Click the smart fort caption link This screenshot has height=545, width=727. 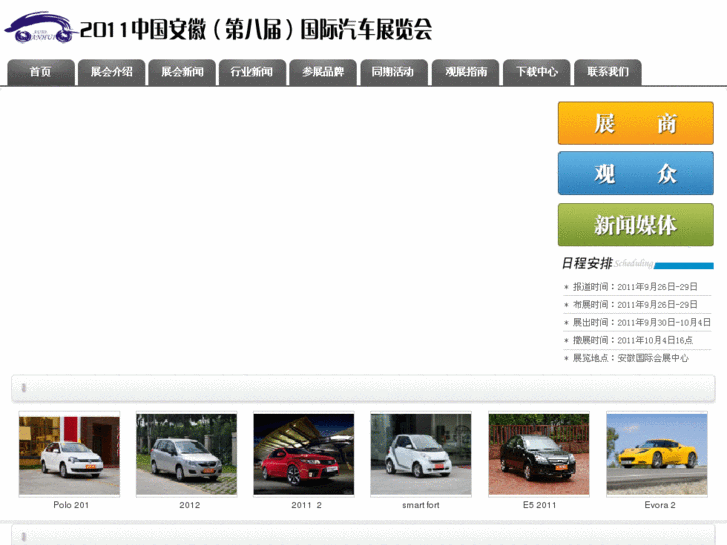click(421, 505)
